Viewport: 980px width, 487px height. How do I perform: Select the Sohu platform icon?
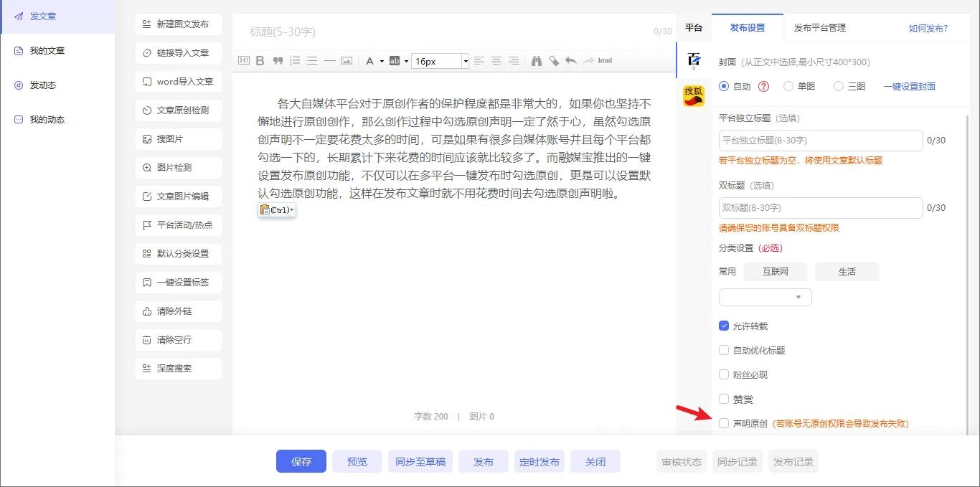point(693,94)
